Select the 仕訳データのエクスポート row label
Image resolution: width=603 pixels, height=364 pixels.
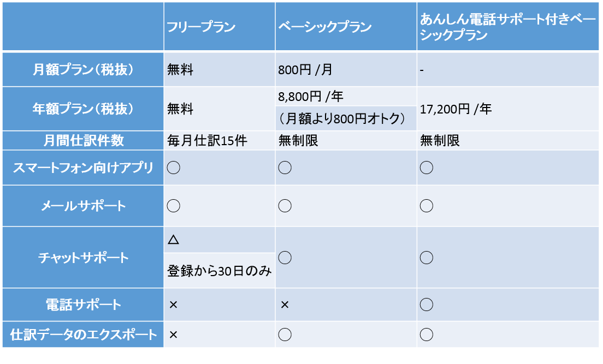coord(83,335)
